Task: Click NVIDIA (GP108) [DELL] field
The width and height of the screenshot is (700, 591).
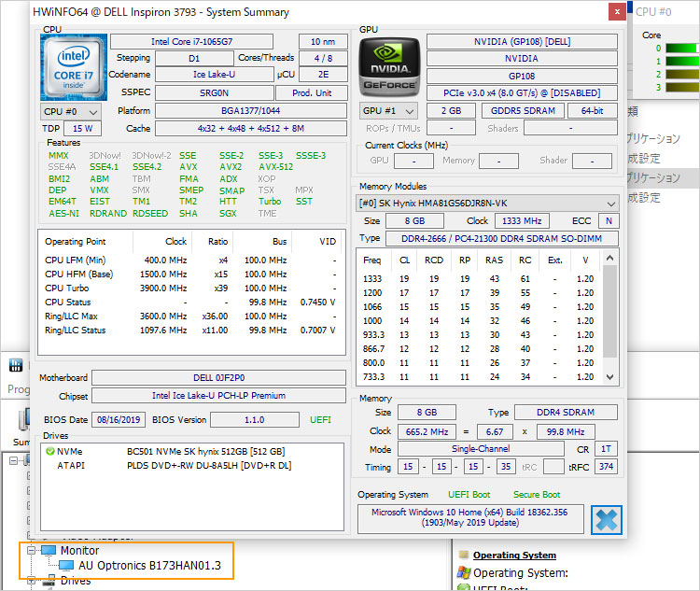Action: point(522,41)
